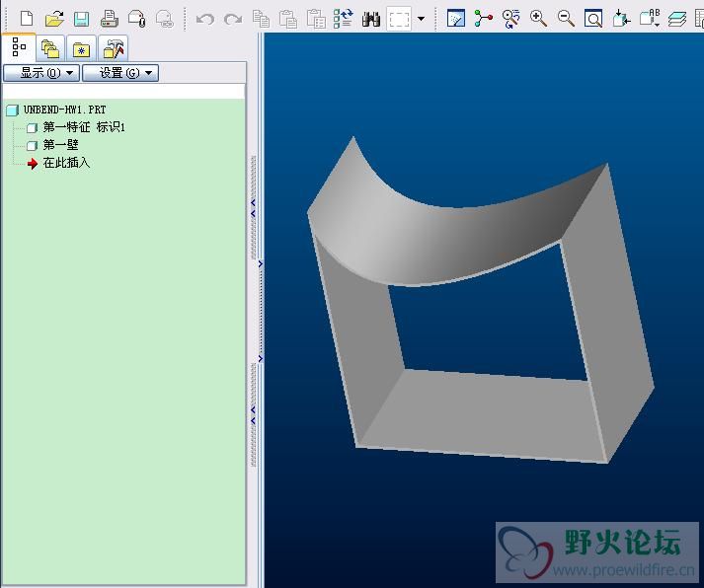Redo the last undone action
The width and height of the screenshot is (704, 588).
click(x=233, y=20)
